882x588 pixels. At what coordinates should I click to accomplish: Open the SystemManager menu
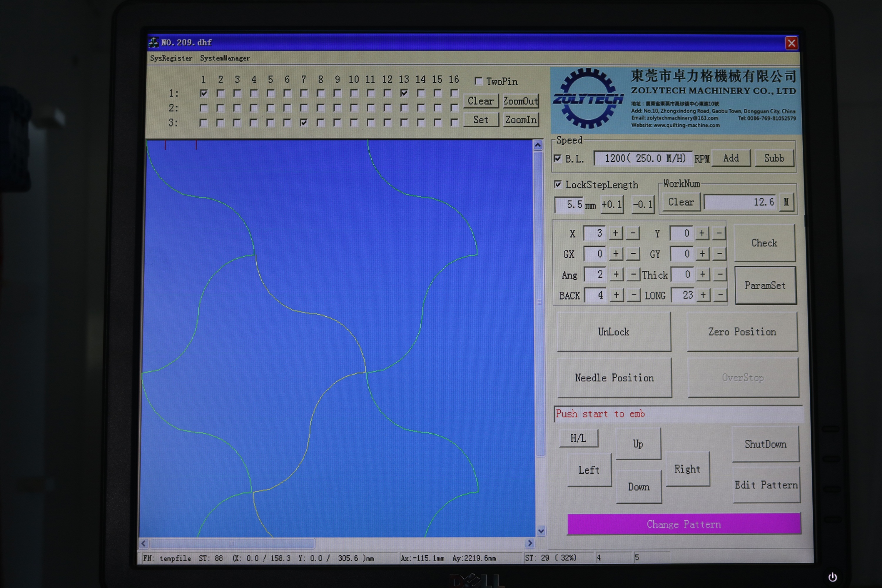(x=225, y=58)
